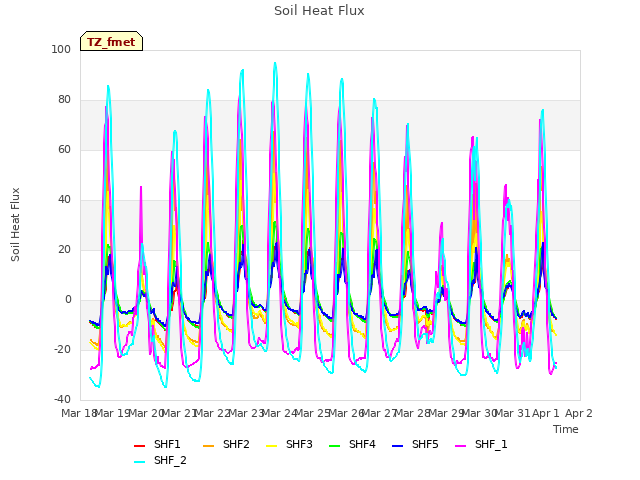This screenshot has height=480, width=640.
Task: Click the 80 y-axis tick label
Action: [x=64, y=100]
